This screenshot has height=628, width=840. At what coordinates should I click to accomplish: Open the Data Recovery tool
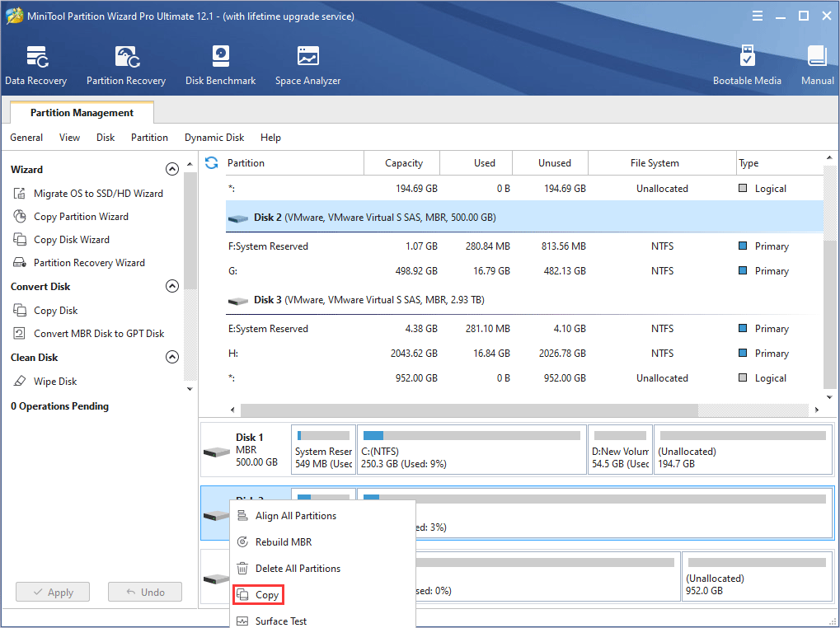click(x=35, y=66)
